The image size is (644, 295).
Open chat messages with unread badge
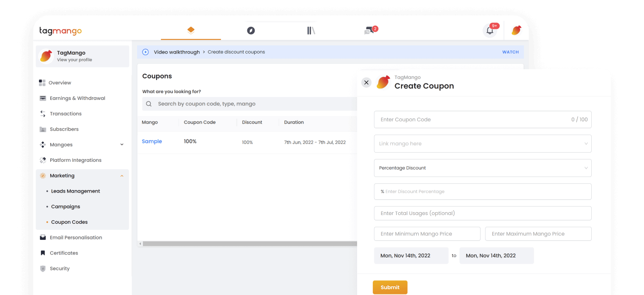[x=369, y=30]
